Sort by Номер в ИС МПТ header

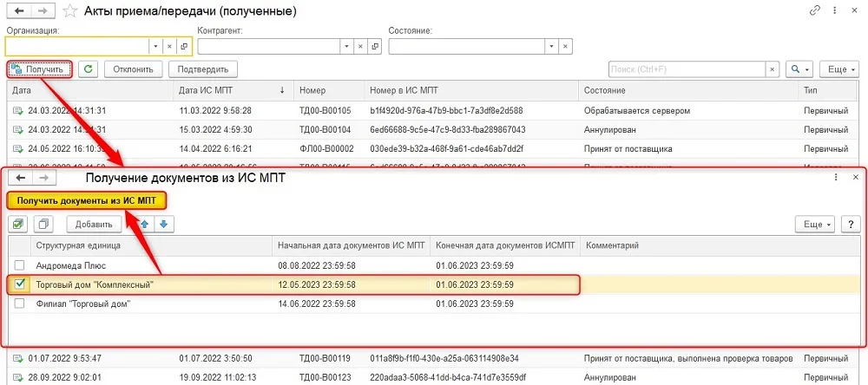point(471,90)
